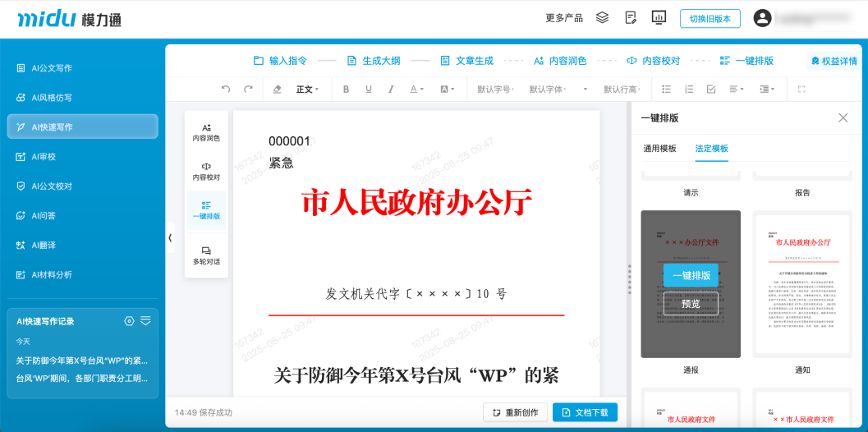Screen dimensions: 868x432
Task: Click 内容校对 in the floating side toolbar
Action: (206, 172)
